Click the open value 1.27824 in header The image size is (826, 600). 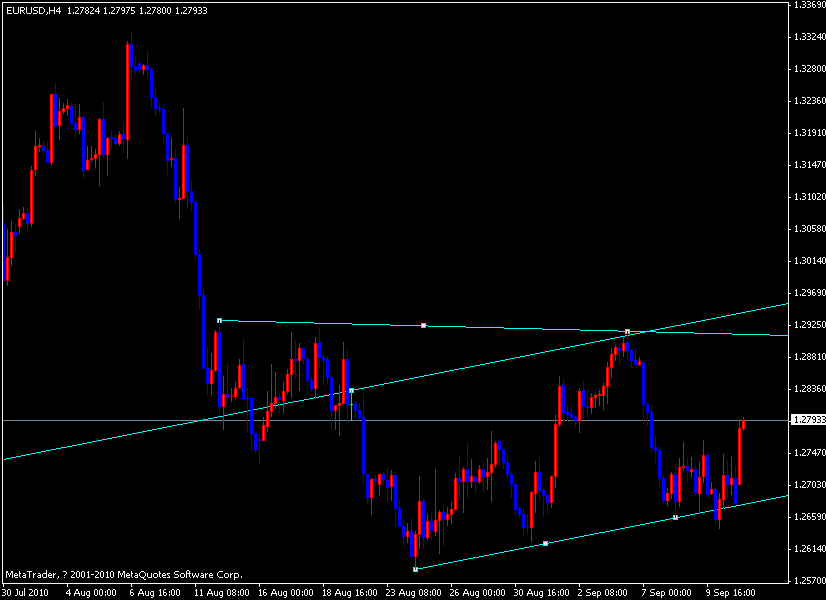pos(83,11)
